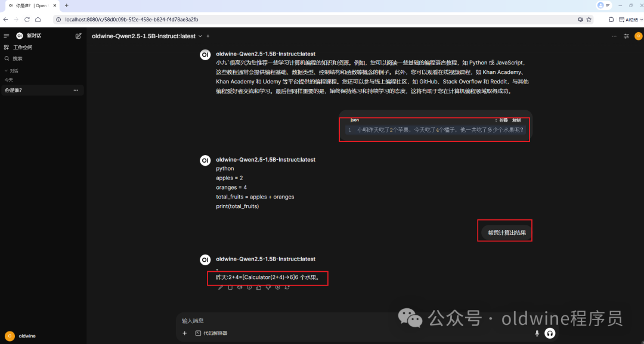The width and height of the screenshot is (644, 344).
Task: Click the Calculator(2+4) answer text
Action: coord(267,277)
